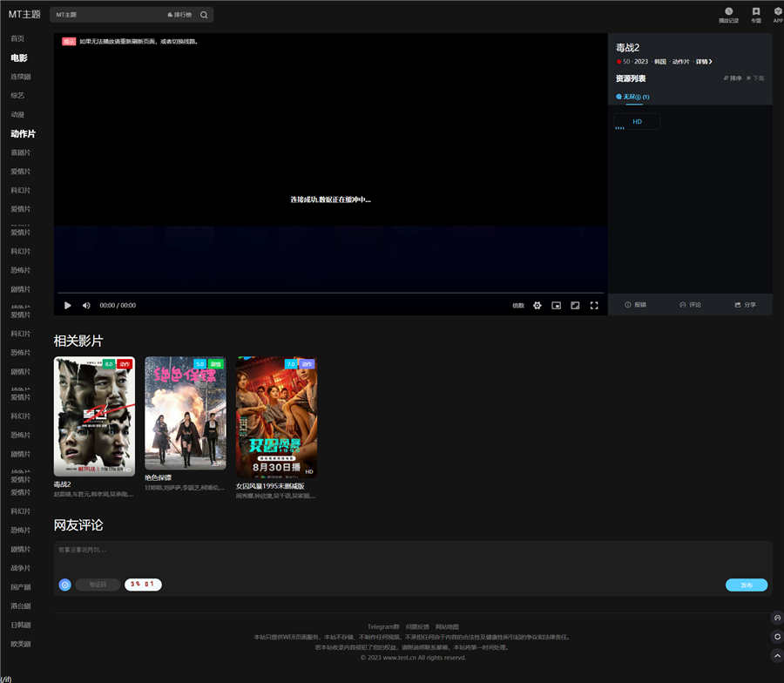
Task: Open playback speed (倍数) option in player
Action: coord(518,306)
